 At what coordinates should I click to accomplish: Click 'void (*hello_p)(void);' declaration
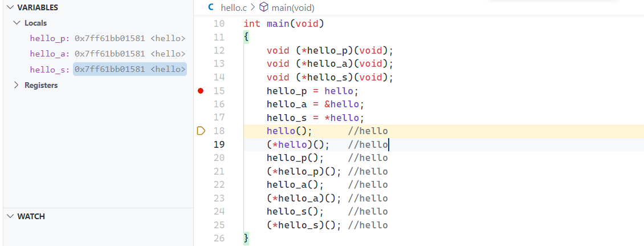(x=330, y=51)
